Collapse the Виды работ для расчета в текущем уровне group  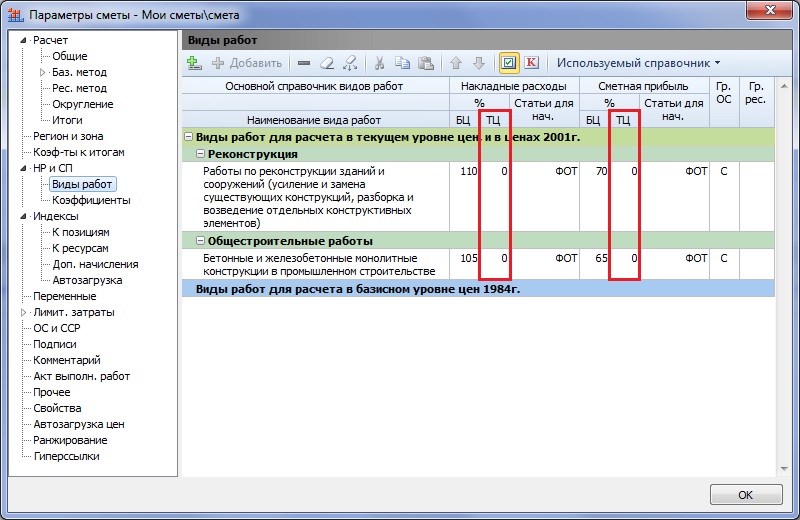coord(188,137)
